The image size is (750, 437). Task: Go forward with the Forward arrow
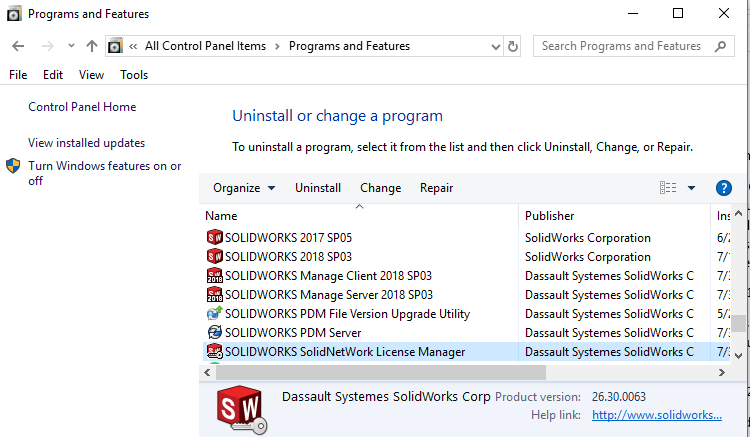click(x=47, y=46)
